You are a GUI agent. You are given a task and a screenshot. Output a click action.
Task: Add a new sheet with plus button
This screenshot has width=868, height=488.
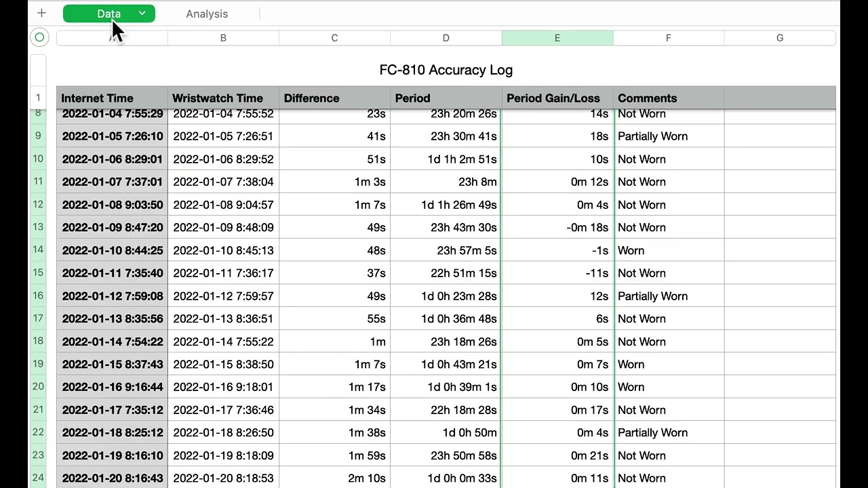(x=41, y=13)
